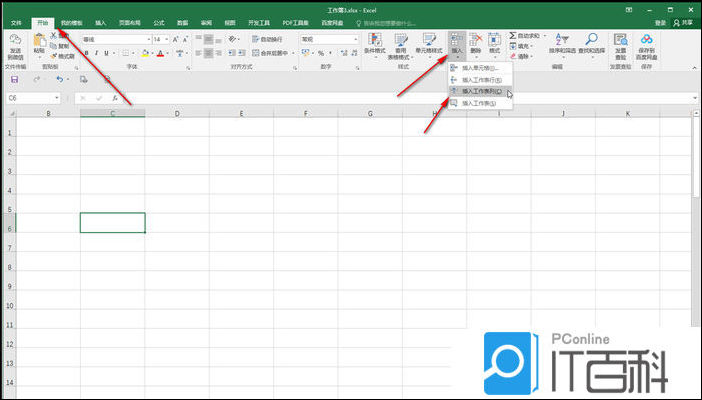Select 插入单元格 in the dropdown menu
702x400 pixels.
coord(480,68)
